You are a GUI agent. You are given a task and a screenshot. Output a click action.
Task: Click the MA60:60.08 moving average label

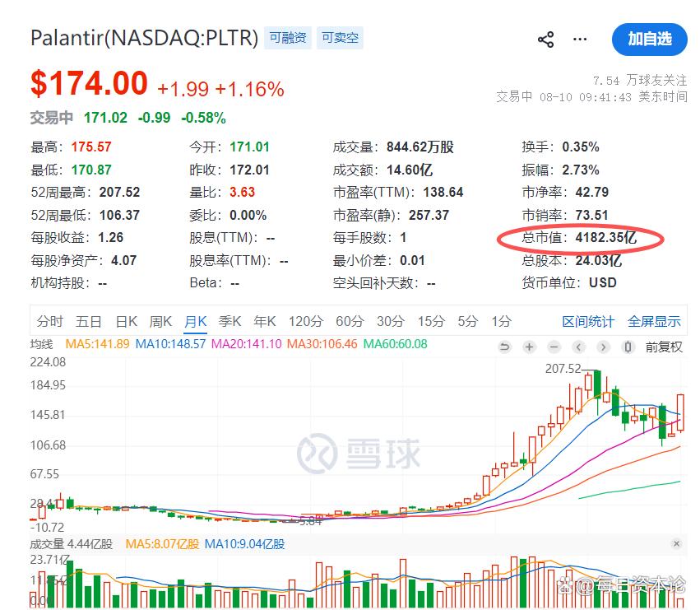click(395, 344)
